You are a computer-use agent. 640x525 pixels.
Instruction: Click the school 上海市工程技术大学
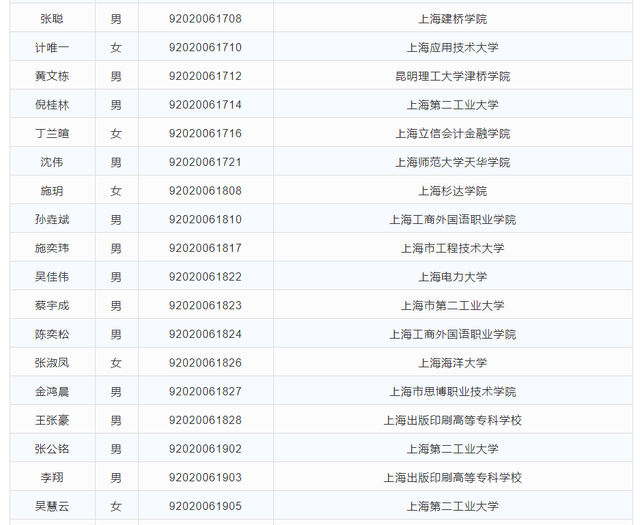(453, 248)
